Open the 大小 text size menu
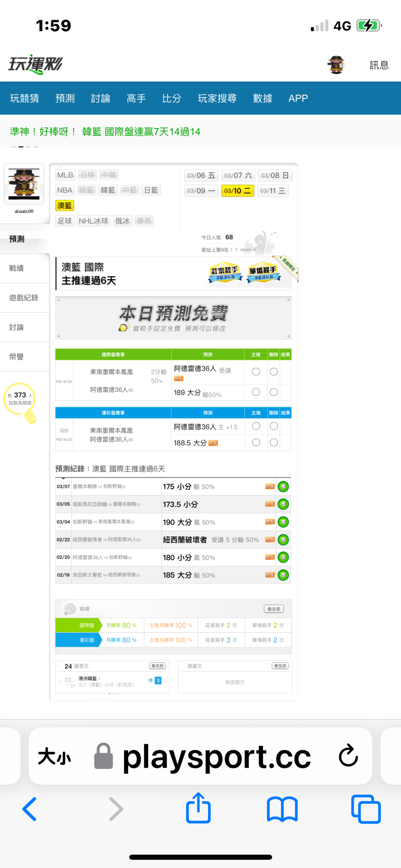Screen dimensions: 401x868 [54, 756]
